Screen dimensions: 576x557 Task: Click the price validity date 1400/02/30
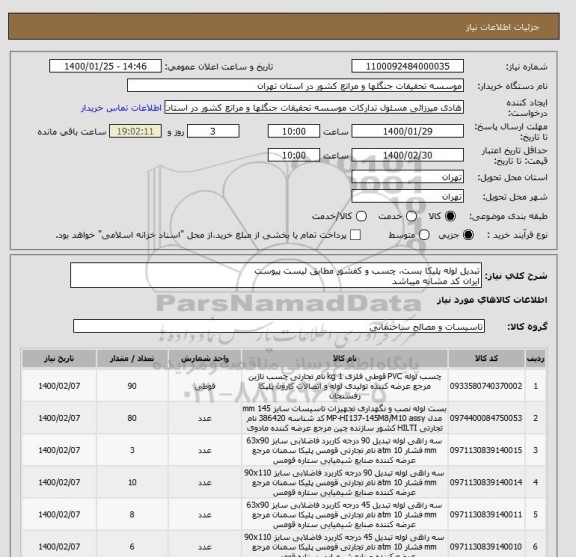pyautogui.click(x=407, y=155)
